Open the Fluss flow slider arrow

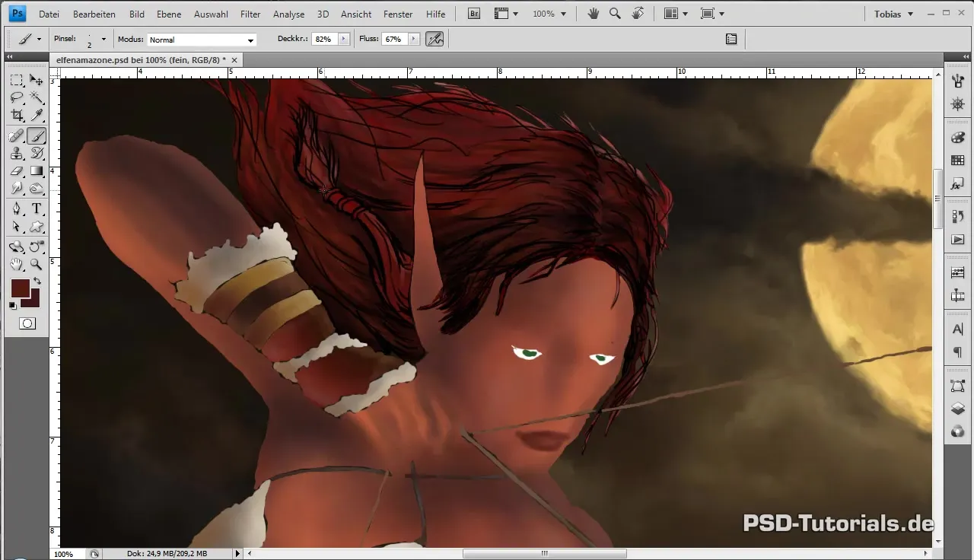[x=413, y=39]
